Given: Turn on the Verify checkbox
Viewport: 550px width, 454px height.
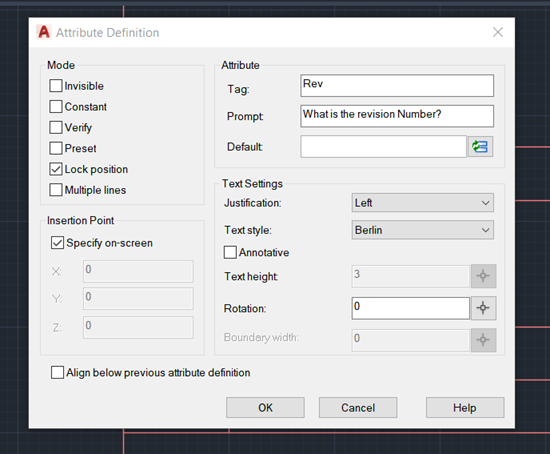Looking at the screenshot, I should [x=56, y=127].
